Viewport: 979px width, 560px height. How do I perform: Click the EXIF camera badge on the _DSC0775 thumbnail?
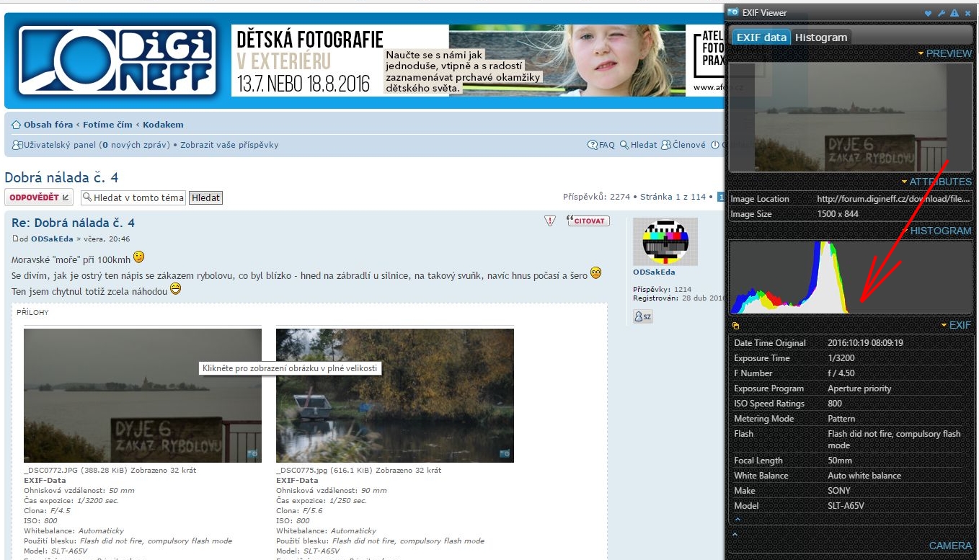(x=505, y=454)
